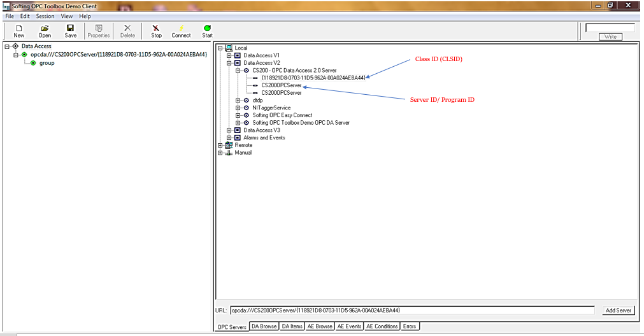The height and width of the screenshot is (336, 644).
Task: Click the Add Server button
Action: click(x=618, y=311)
